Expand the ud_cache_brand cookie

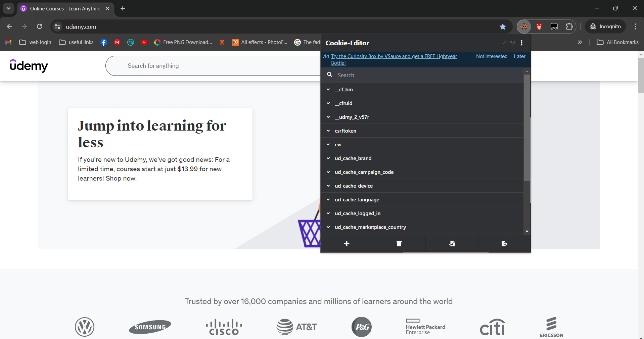click(x=422, y=158)
